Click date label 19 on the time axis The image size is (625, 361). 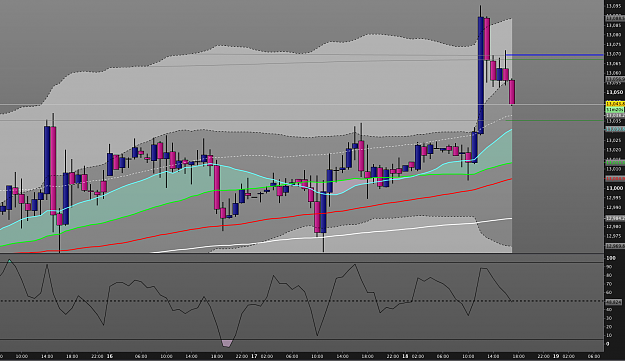pyautogui.click(x=556, y=356)
